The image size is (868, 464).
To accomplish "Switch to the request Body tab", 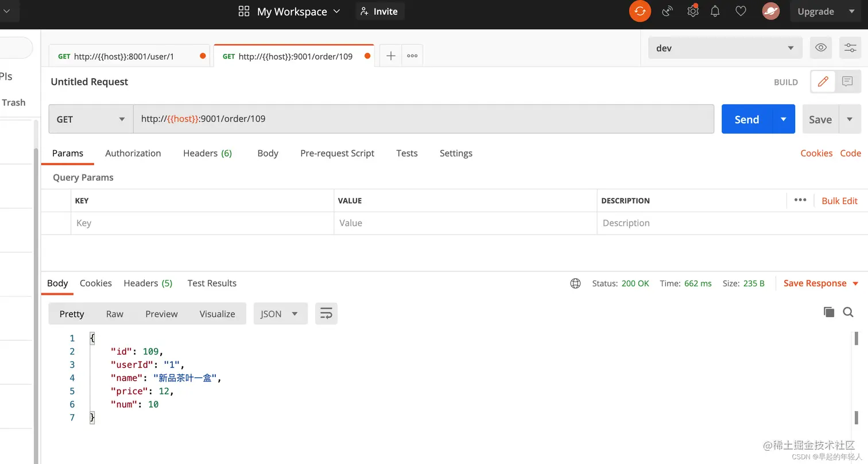I will point(268,153).
